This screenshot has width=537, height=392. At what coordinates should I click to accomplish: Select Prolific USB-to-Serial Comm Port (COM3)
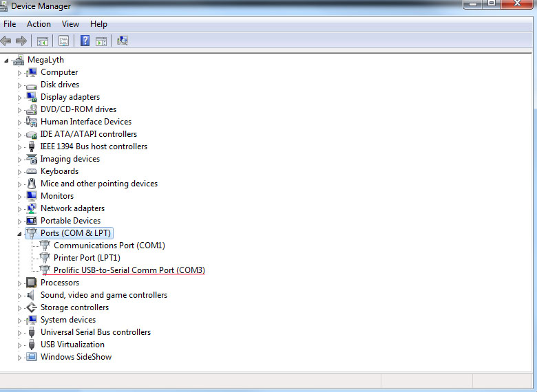coord(129,270)
